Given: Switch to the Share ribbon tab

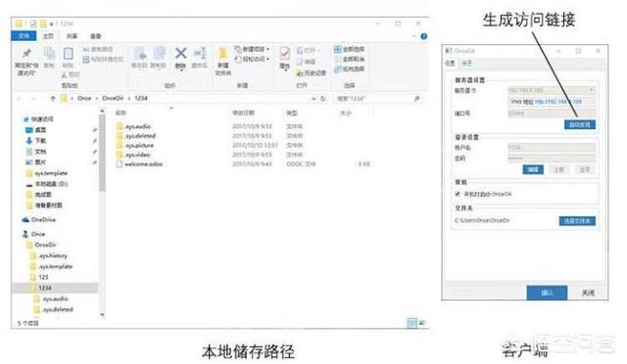Looking at the screenshot, I should (72, 36).
